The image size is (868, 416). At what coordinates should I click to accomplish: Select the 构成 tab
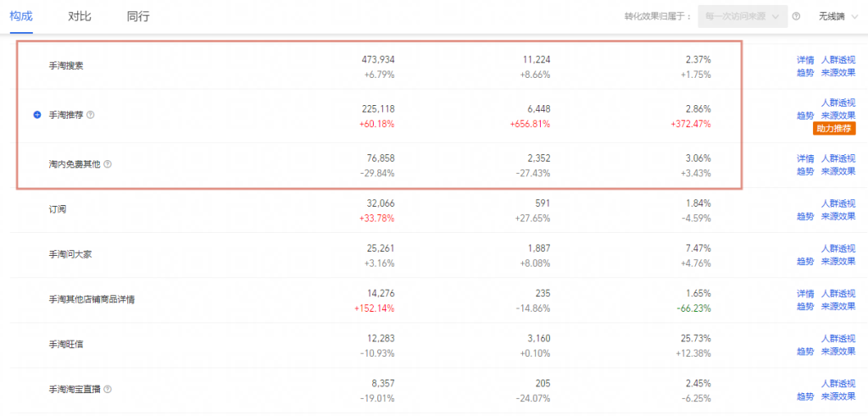pos(21,15)
